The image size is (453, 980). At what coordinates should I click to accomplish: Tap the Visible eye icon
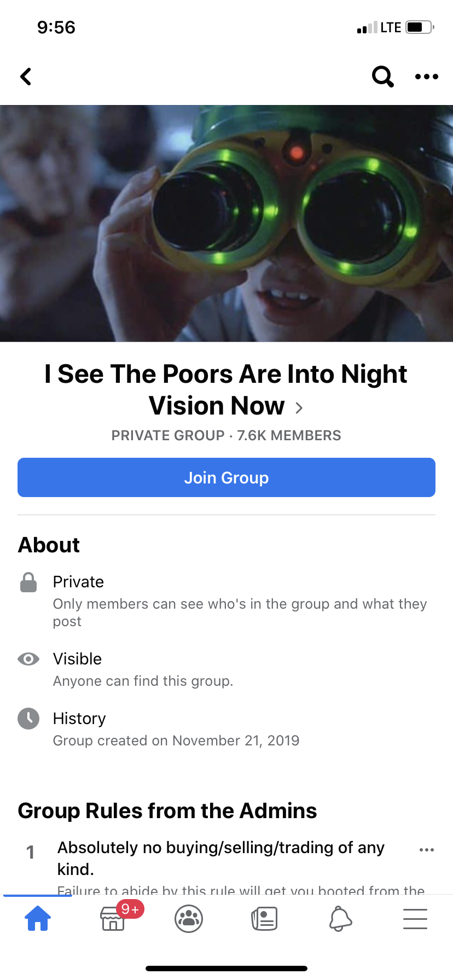28,659
